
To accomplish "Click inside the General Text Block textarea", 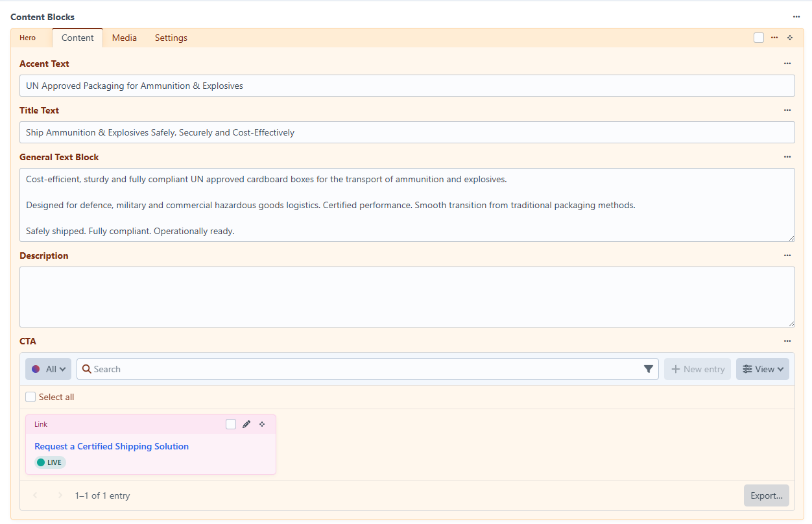I will pyautogui.click(x=407, y=205).
